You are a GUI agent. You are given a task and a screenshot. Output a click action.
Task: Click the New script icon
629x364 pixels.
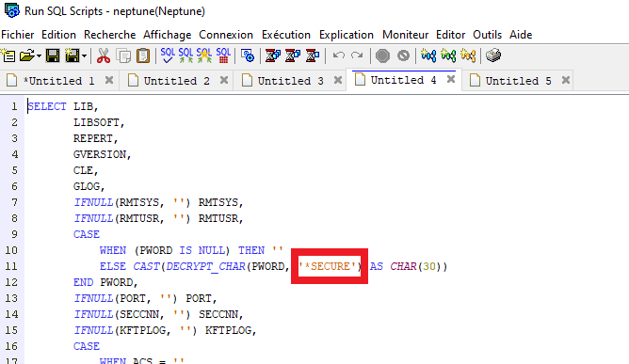tap(8, 55)
